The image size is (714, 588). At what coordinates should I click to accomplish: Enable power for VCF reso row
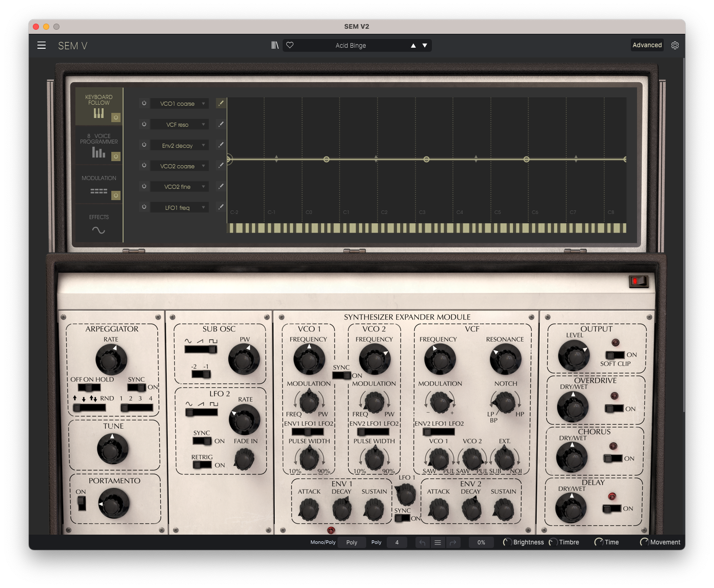pyautogui.click(x=144, y=124)
